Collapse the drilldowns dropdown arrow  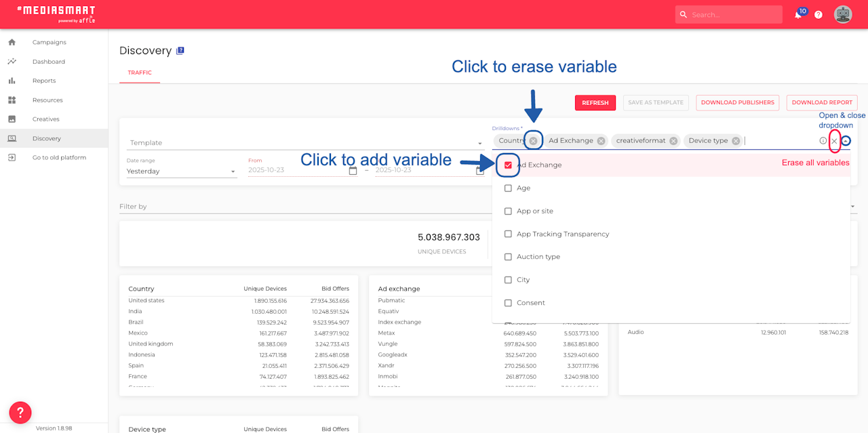[846, 141]
